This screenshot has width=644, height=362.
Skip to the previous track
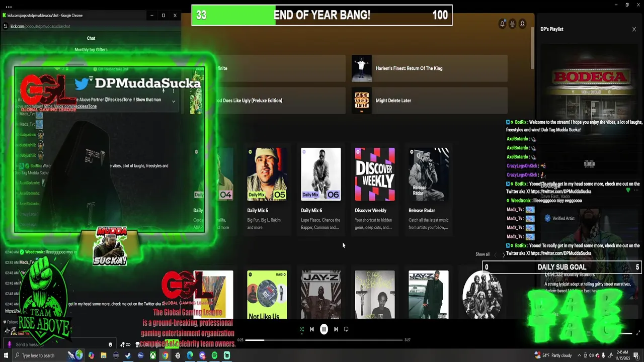[x=312, y=329]
